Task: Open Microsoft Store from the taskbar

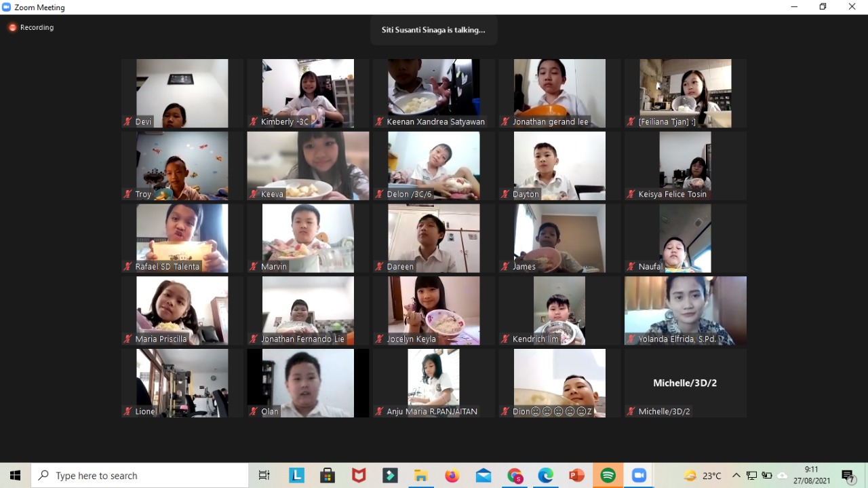Action: pyautogui.click(x=328, y=476)
